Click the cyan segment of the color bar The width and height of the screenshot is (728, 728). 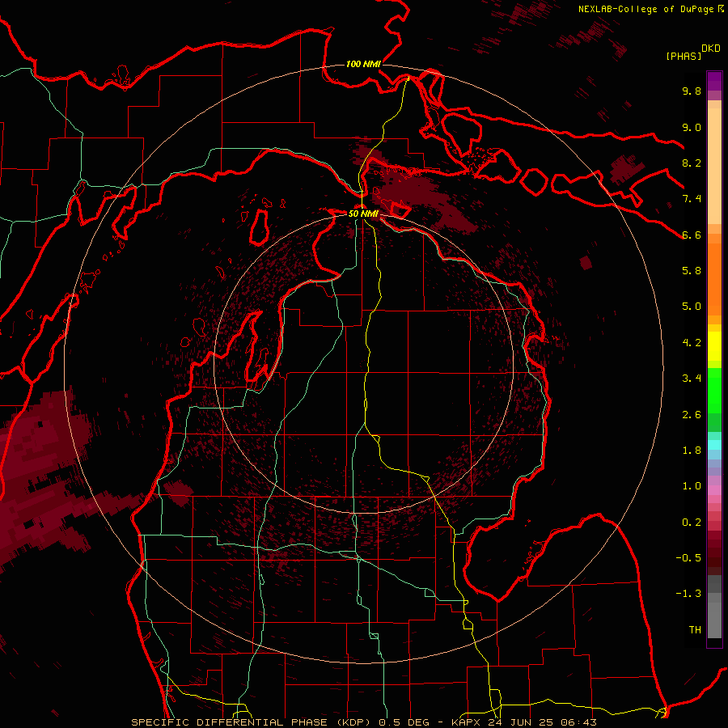click(714, 445)
